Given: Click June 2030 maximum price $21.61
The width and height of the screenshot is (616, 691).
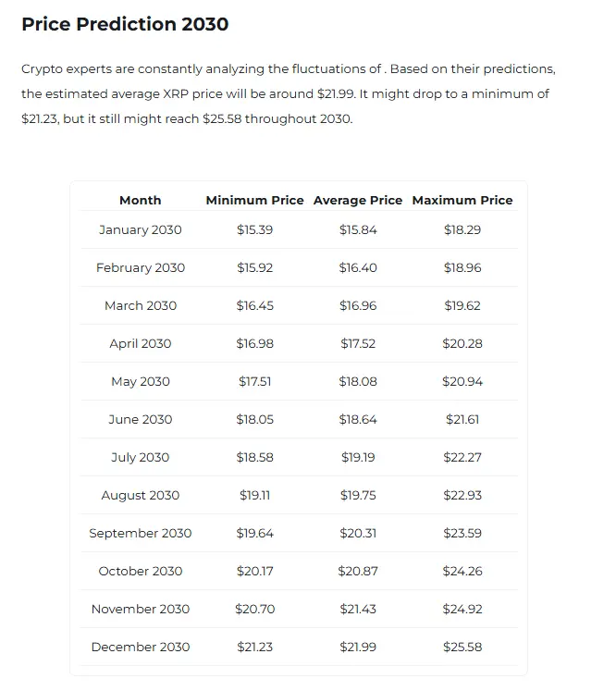Looking at the screenshot, I should coord(462,420).
